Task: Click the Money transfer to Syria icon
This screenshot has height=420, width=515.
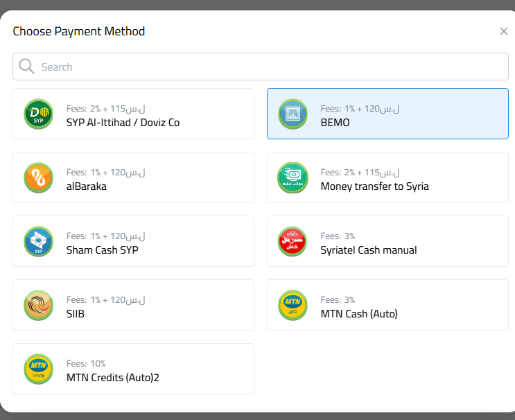Action: click(x=293, y=177)
